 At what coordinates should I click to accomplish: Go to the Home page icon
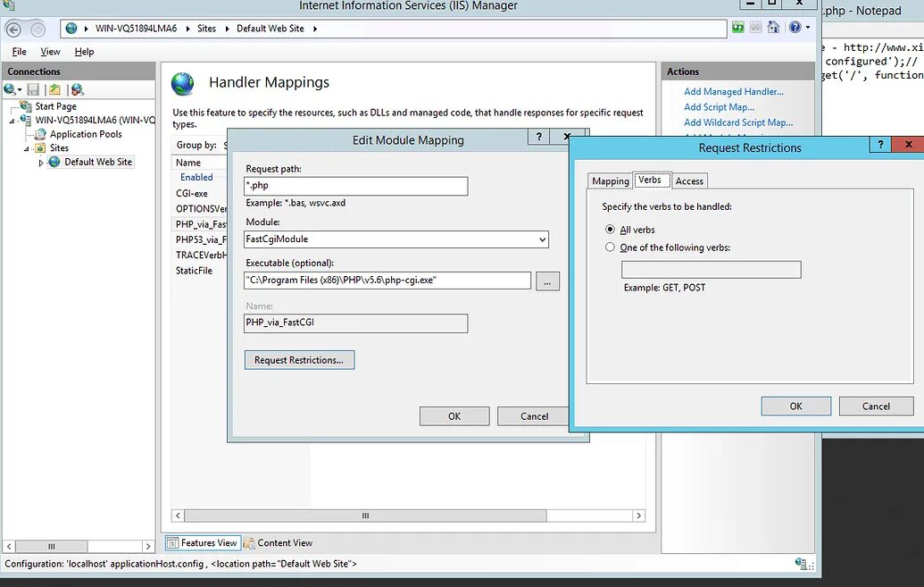pyautogui.click(x=773, y=27)
